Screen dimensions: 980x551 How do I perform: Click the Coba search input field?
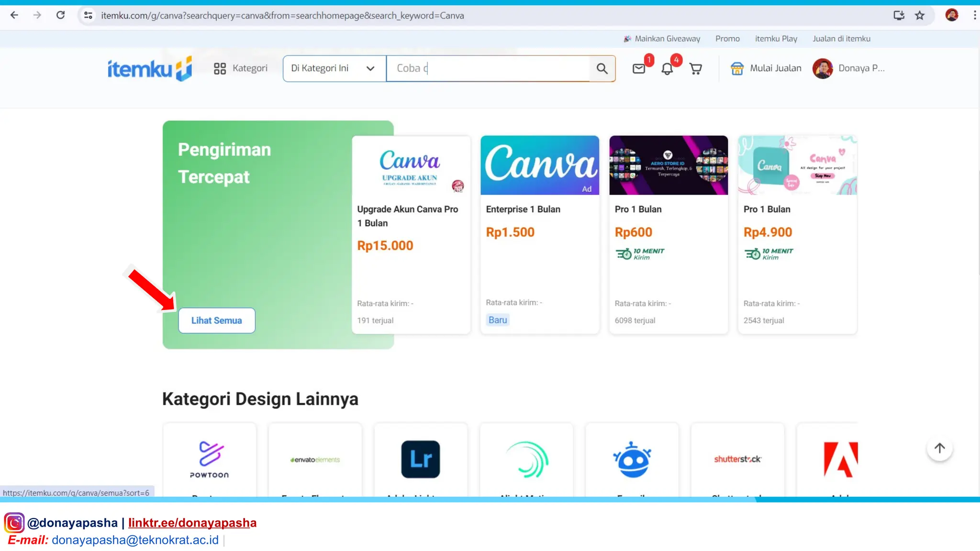[488, 68]
